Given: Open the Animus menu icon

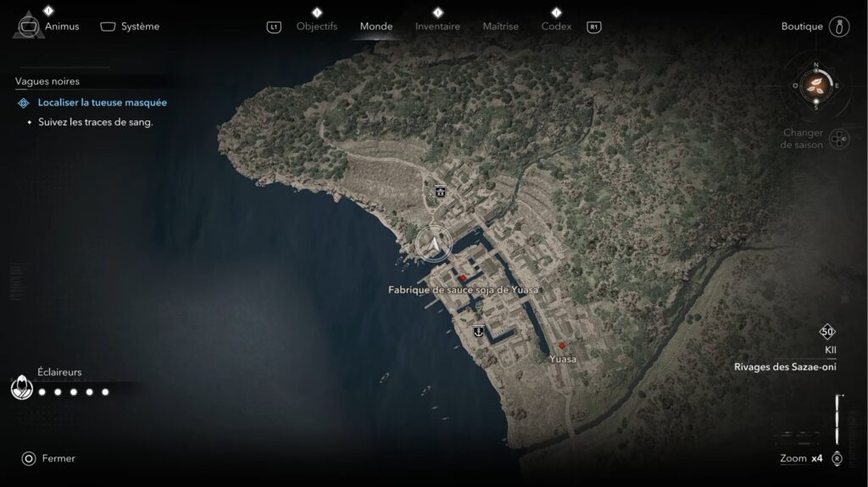Looking at the screenshot, I should (x=28, y=26).
